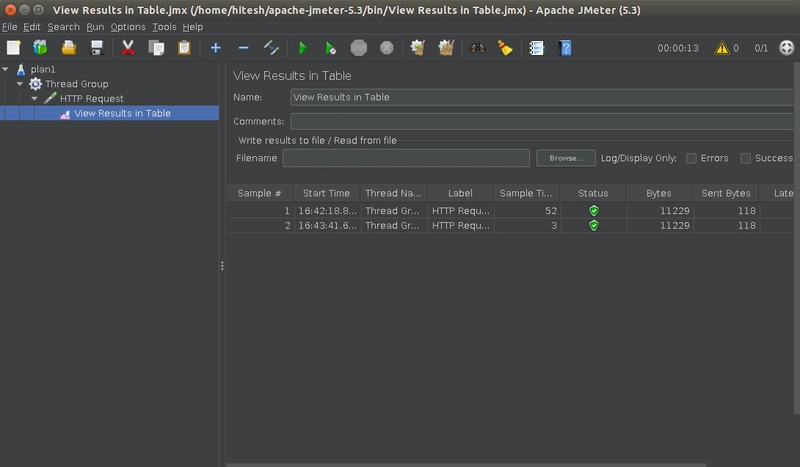Enable the Successes checkbox
800x467 pixels.
[x=745, y=158]
